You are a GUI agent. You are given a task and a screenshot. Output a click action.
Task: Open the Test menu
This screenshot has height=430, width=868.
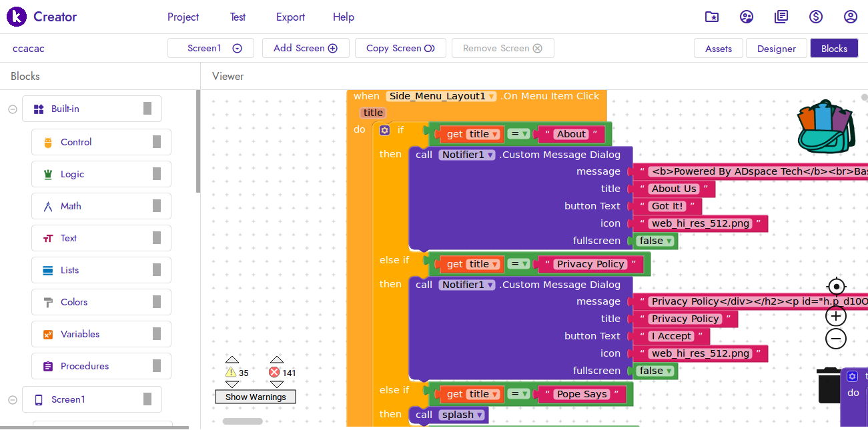pos(238,17)
